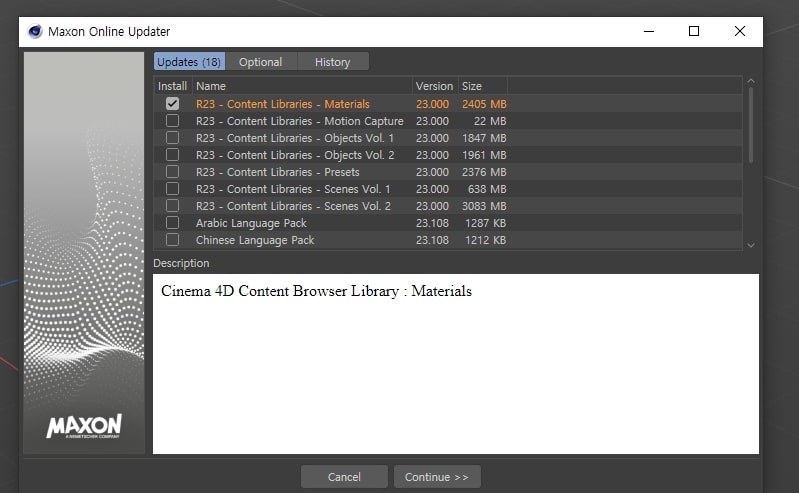This screenshot has width=799, height=493.
Task: Click the '1212 KB' size value
Action: coord(486,240)
